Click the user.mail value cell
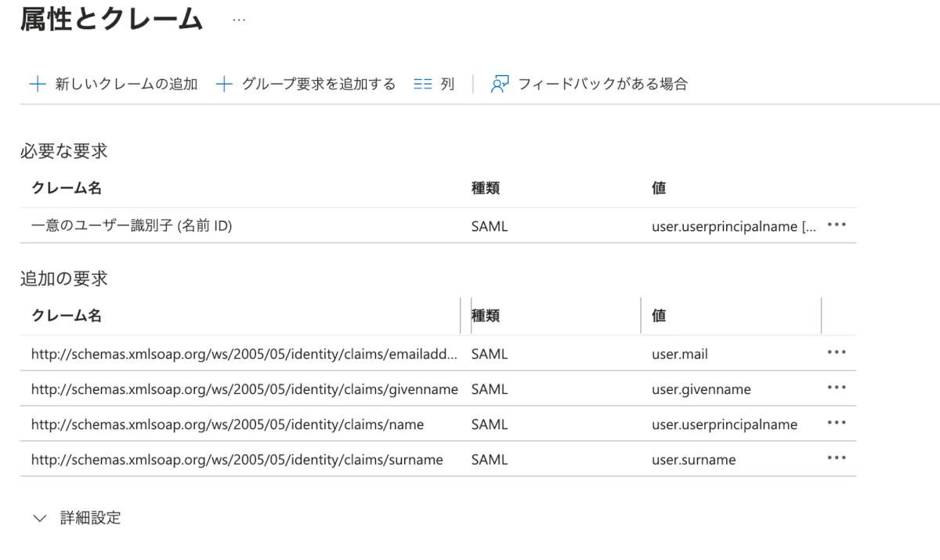The height and width of the screenshot is (560, 940). tap(679, 354)
